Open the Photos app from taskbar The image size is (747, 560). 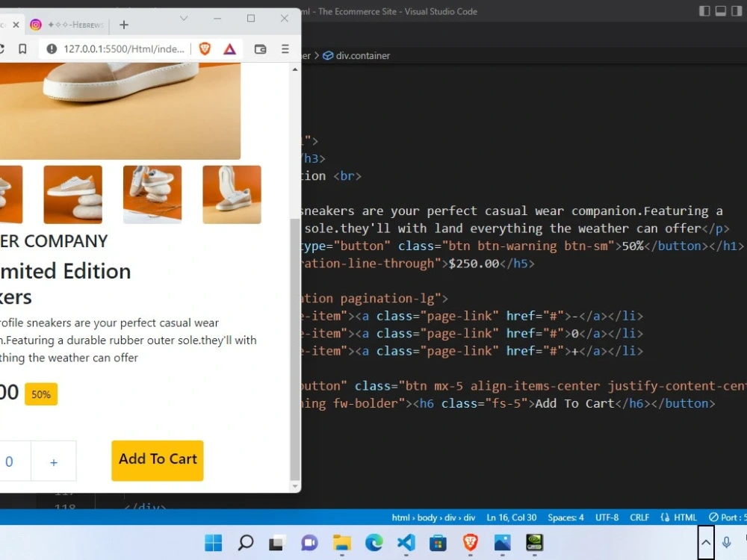click(x=502, y=542)
